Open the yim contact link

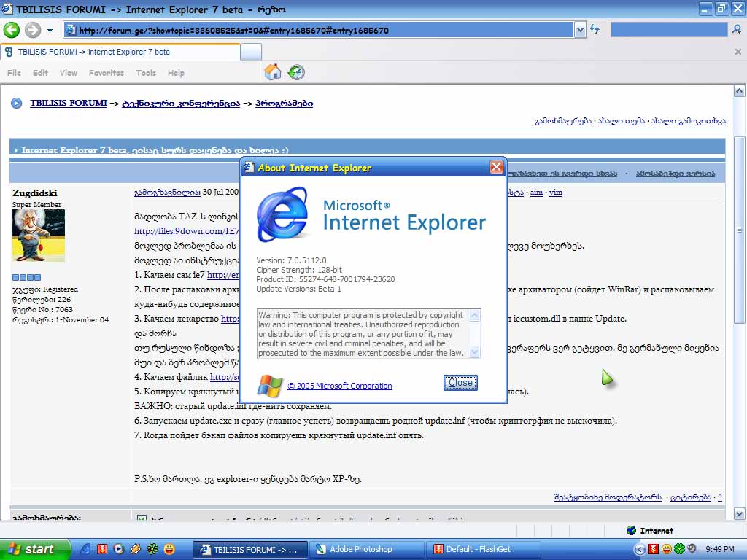click(x=555, y=192)
